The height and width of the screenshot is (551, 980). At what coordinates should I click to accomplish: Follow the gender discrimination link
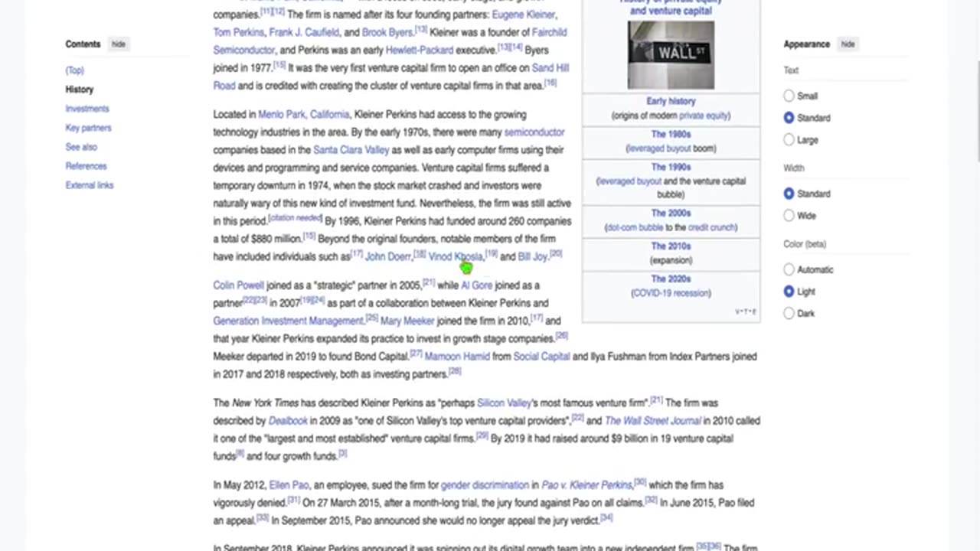click(485, 485)
